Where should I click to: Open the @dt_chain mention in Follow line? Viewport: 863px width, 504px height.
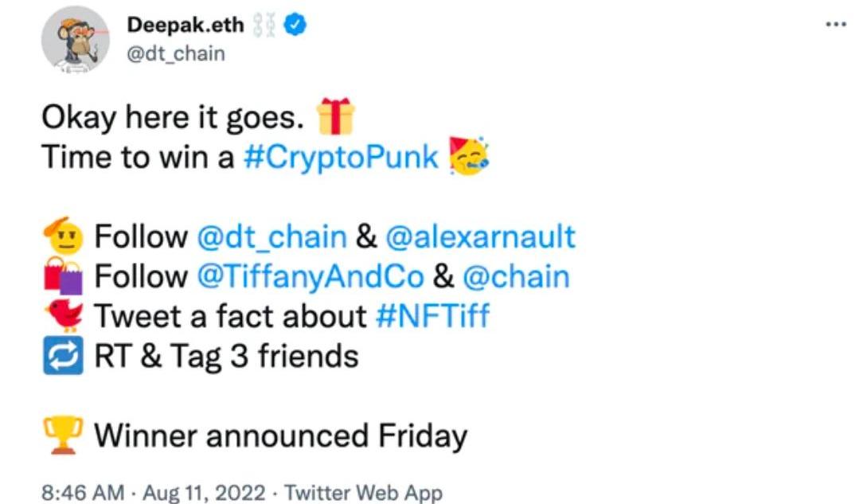[x=272, y=237]
